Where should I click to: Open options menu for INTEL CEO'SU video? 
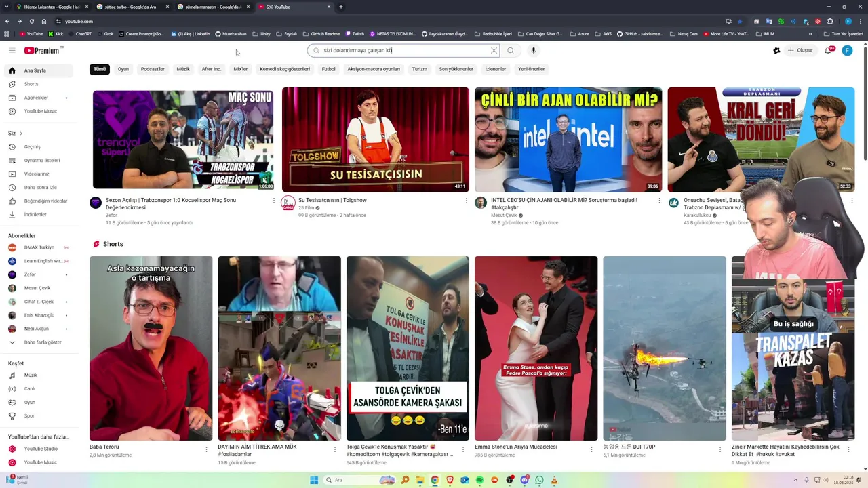pos(659,201)
